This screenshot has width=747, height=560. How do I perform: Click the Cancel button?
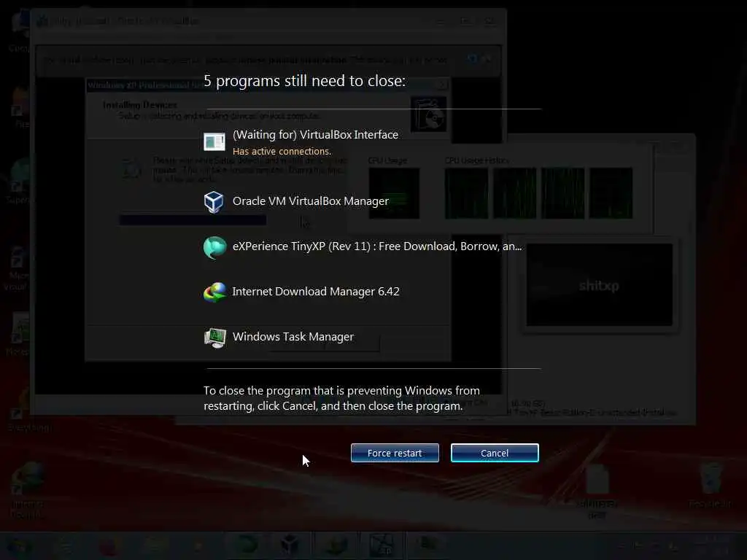coord(495,453)
